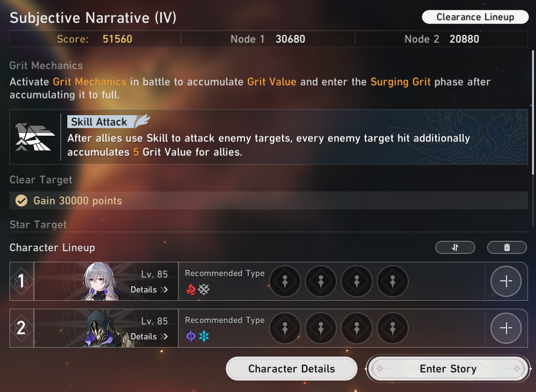Open the Clearance Lineup view
Viewport: 536px width, 392px height.
tap(475, 17)
